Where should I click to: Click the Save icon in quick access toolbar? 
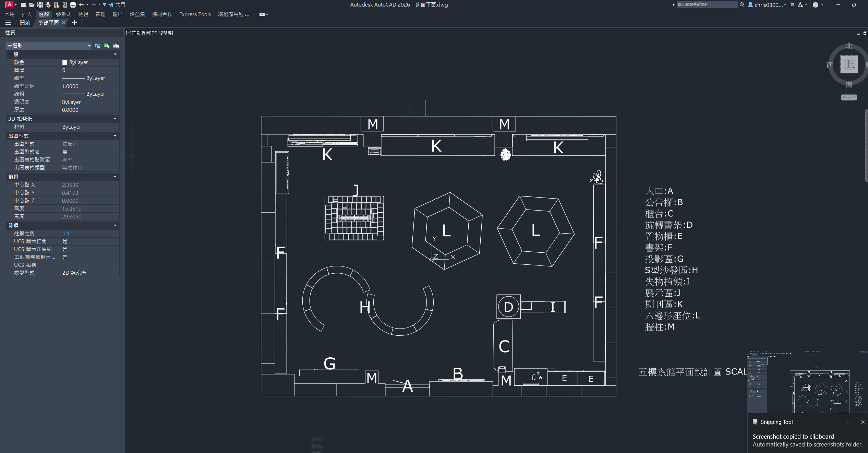(40, 5)
